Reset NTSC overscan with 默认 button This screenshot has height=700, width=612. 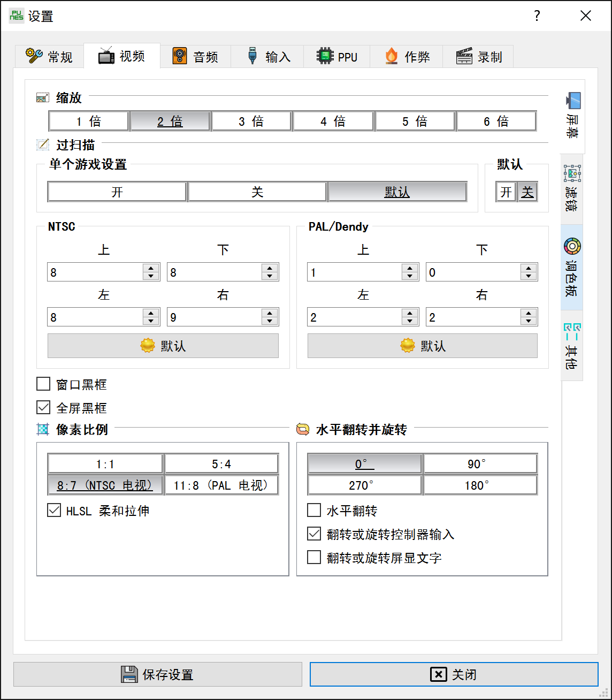pos(163,346)
